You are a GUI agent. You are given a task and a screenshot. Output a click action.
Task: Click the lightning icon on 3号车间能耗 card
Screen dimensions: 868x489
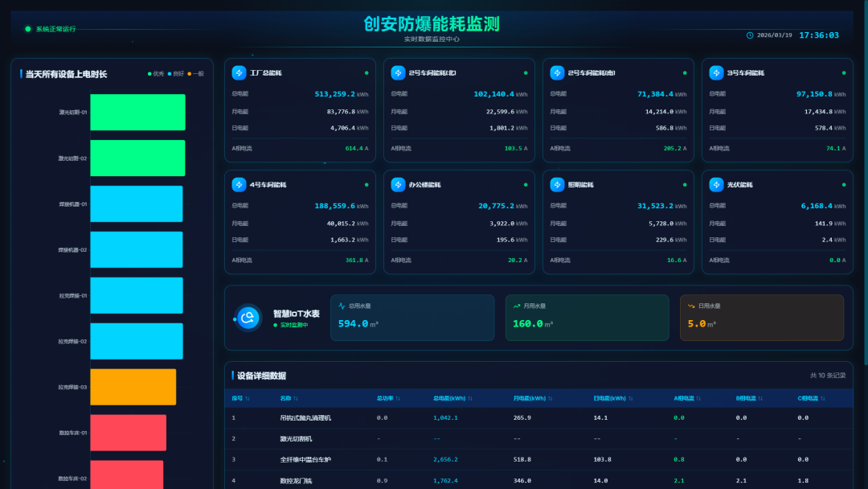(716, 73)
